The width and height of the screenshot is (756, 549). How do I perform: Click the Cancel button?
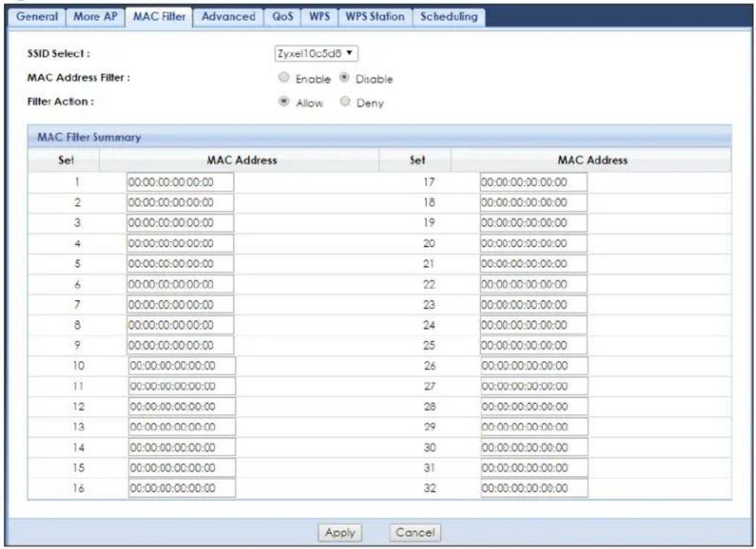point(415,532)
